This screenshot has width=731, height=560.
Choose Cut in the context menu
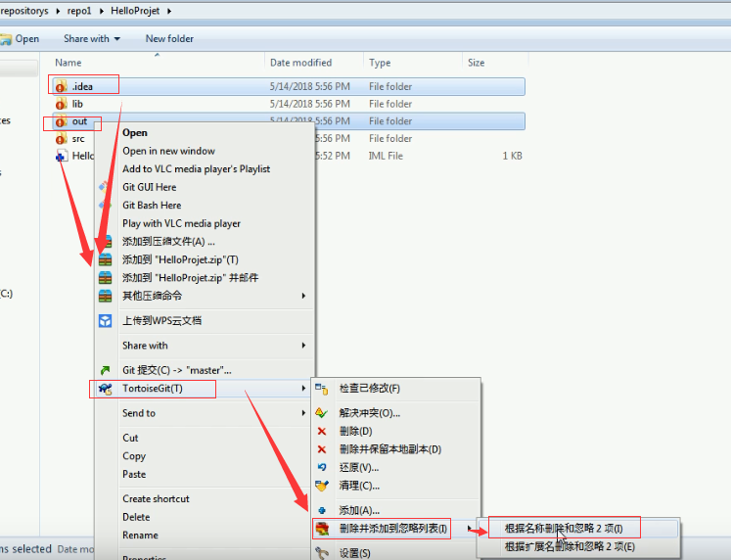(130, 438)
